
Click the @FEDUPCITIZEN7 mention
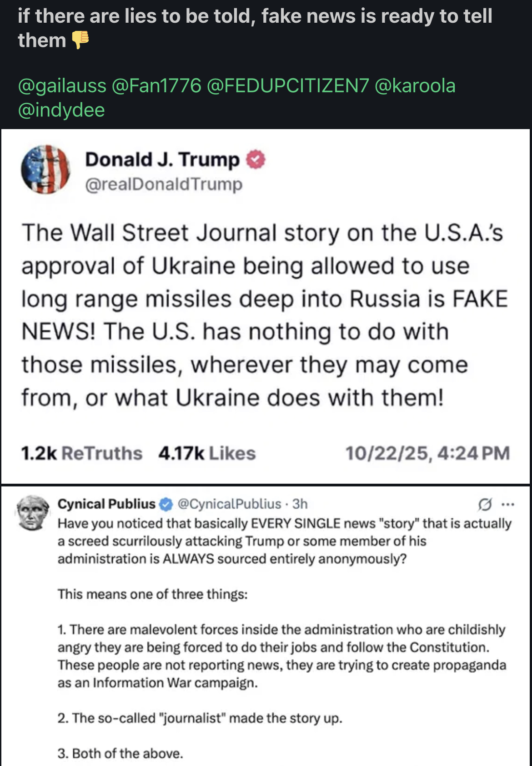(x=288, y=85)
